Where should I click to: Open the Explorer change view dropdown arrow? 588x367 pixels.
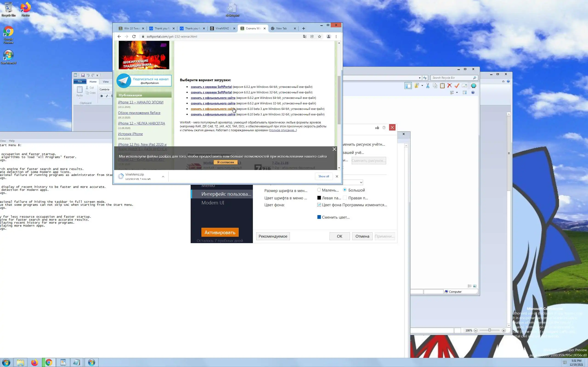pyautogui.click(x=457, y=92)
